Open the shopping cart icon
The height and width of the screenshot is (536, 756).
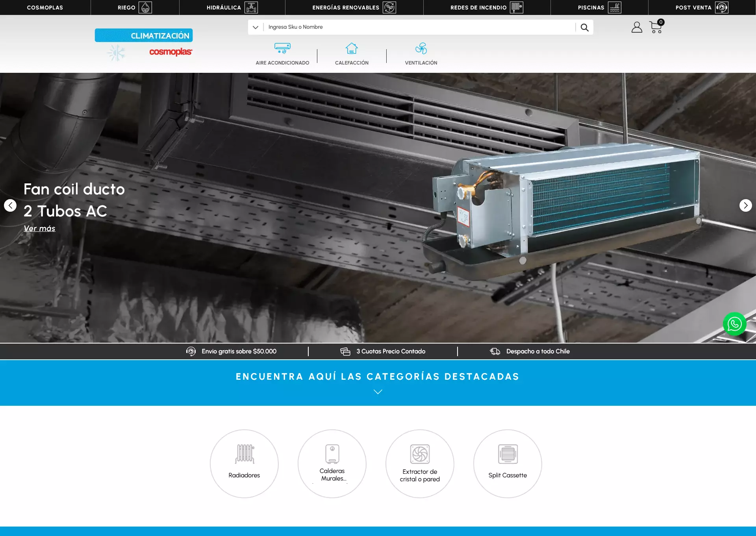[656, 27]
